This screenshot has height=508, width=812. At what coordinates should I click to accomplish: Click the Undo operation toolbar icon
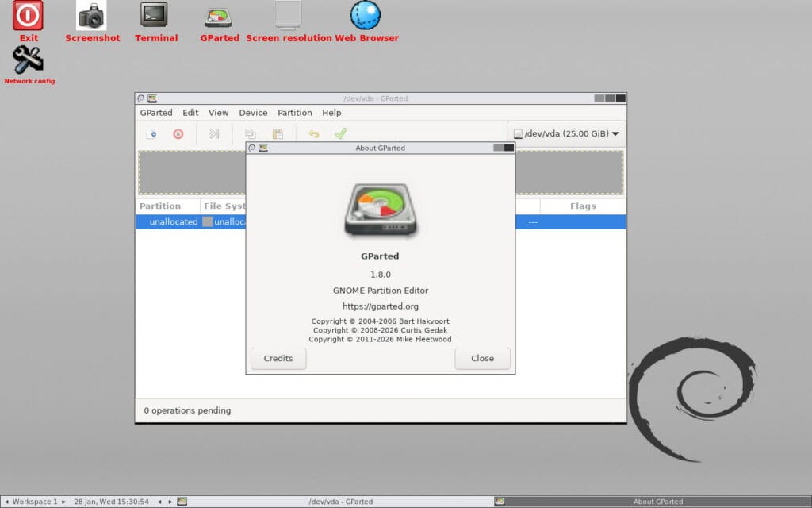pyautogui.click(x=314, y=133)
